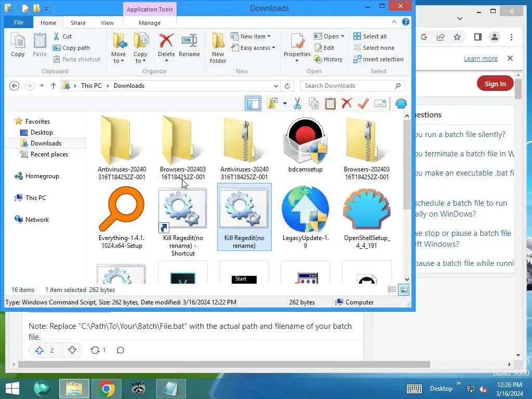Screen dimensions: 532x399
Task: Toggle navigation pane button in Classic toolbar
Action: point(253,103)
